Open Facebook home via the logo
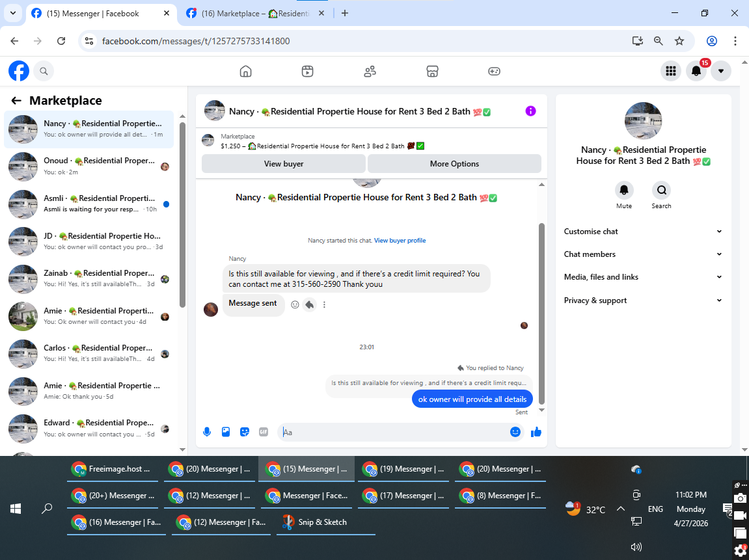 19,71
